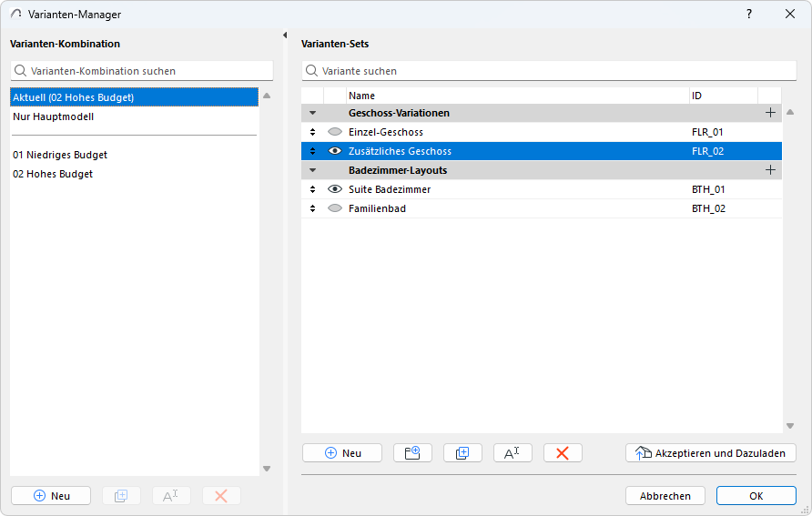This screenshot has height=516, width=812.
Task: Click down arrow of Varianten-Sets scrollbar
Action: [790, 426]
